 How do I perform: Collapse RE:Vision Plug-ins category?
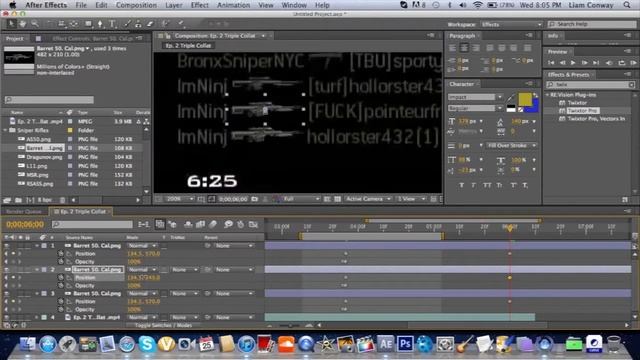click(547, 95)
